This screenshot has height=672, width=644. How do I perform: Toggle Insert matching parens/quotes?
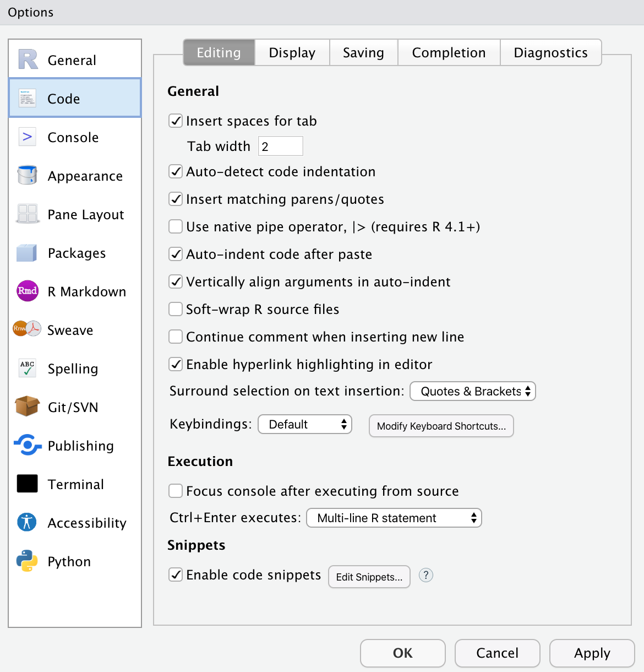[x=176, y=199]
